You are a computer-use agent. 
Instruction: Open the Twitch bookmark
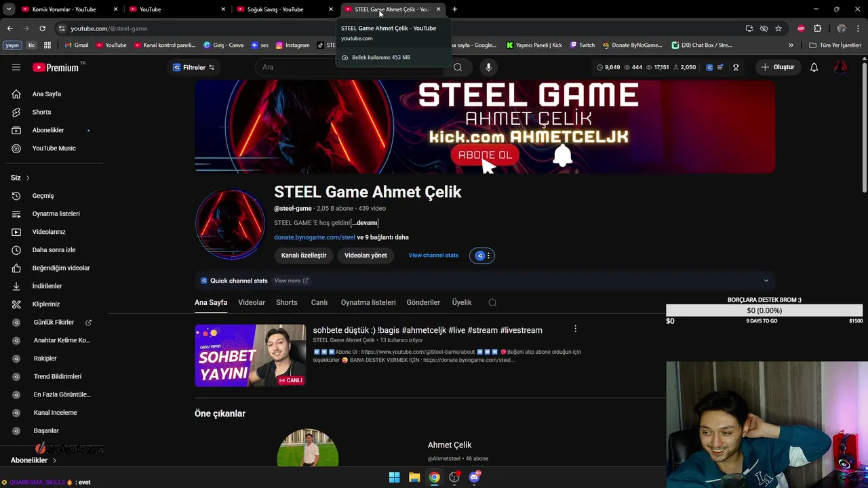583,45
